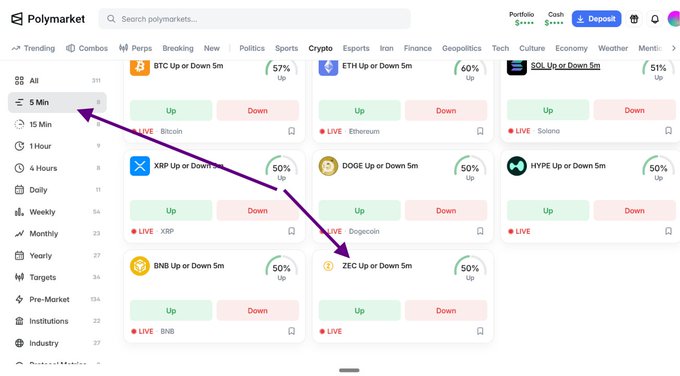Bookmark the ETH Up or Down market
The width and height of the screenshot is (680, 376).
tap(480, 131)
